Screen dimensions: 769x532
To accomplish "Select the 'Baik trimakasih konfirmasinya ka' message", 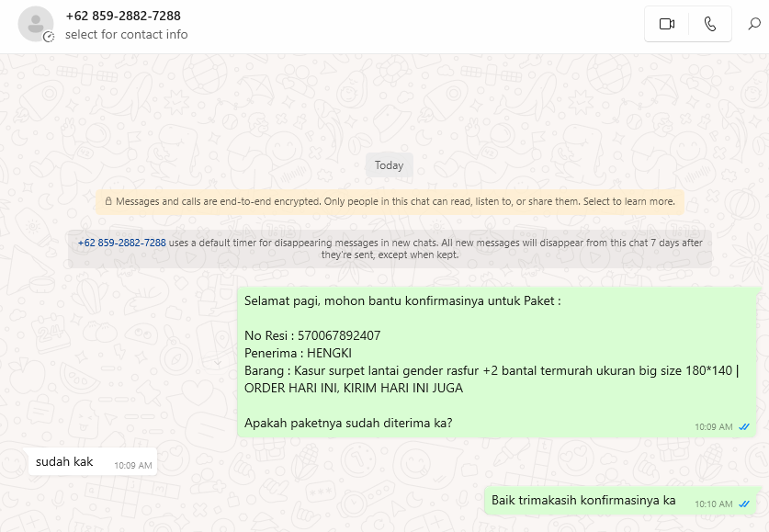I will [620, 501].
